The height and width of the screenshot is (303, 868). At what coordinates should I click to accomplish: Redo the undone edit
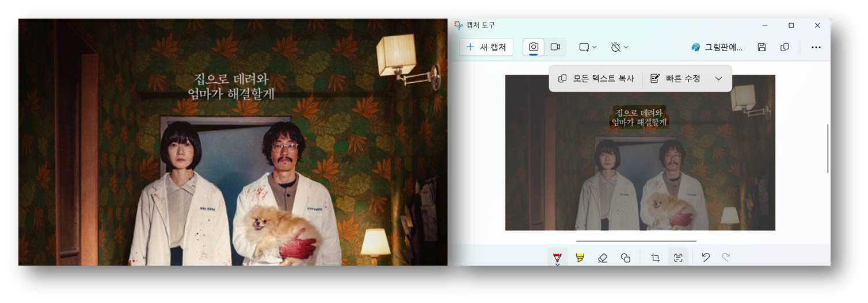coord(726,258)
